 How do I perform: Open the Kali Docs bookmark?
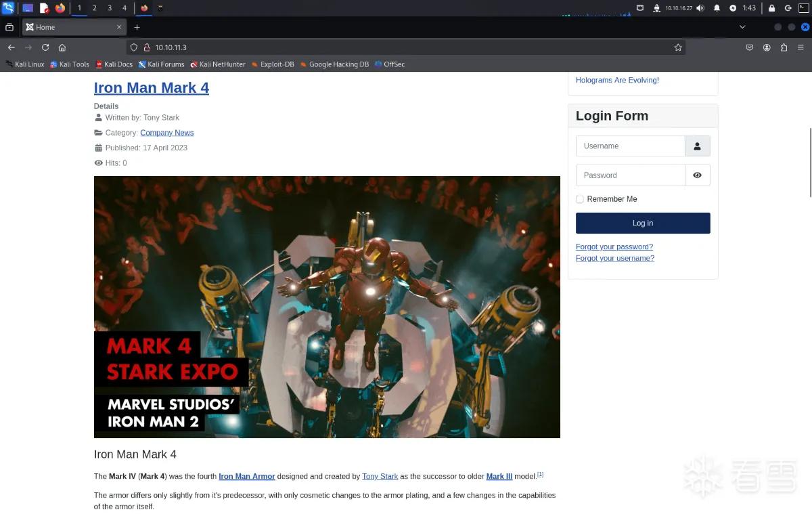click(x=114, y=64)
